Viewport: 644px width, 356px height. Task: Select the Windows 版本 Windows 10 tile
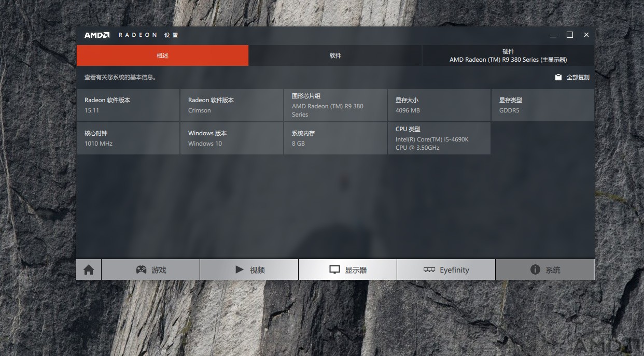coord(232,138)
